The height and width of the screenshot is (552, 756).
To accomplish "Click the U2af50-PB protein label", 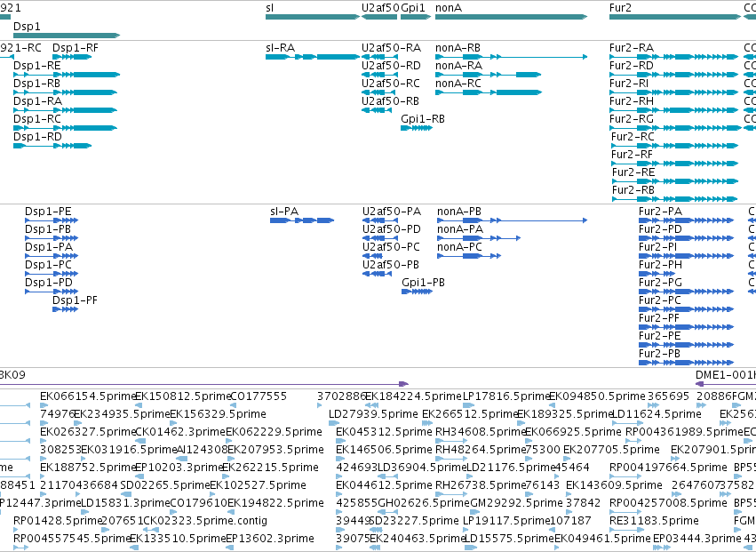I will click(x=391, y=266).
